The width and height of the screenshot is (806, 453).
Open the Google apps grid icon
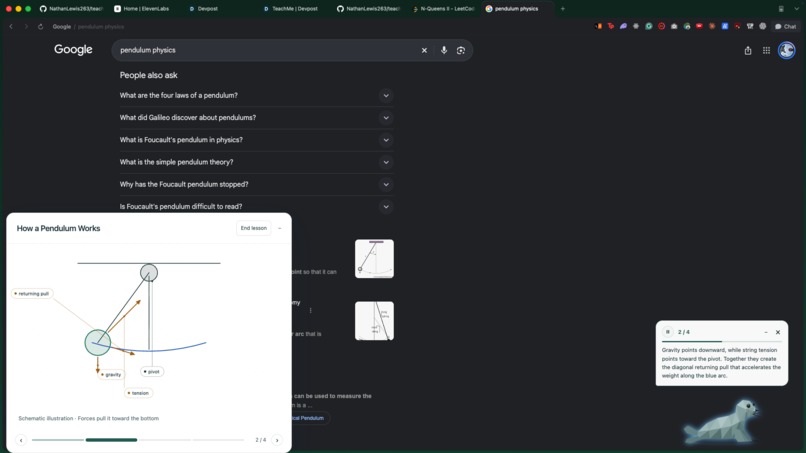766,50
